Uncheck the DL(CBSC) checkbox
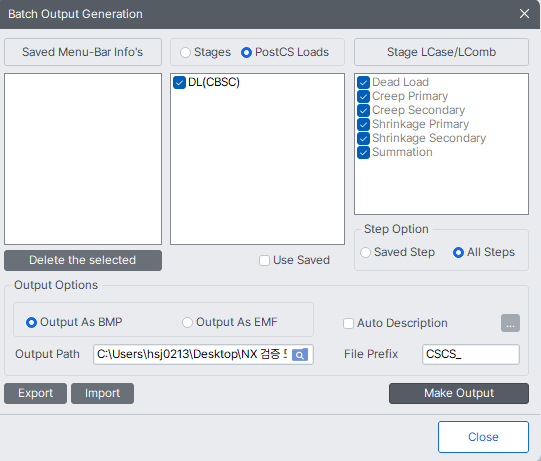Image resolution: width=541 pixels, height=461 pixels. pos(179,82)
